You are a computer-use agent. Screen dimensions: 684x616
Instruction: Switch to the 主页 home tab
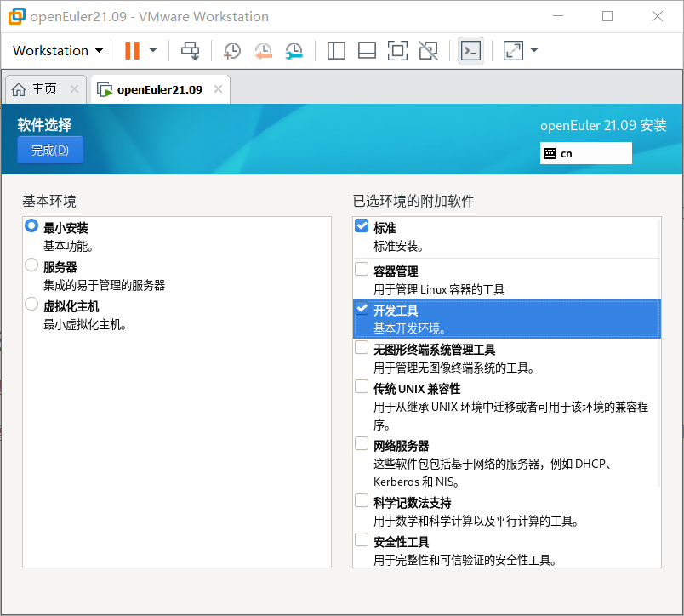44,89
